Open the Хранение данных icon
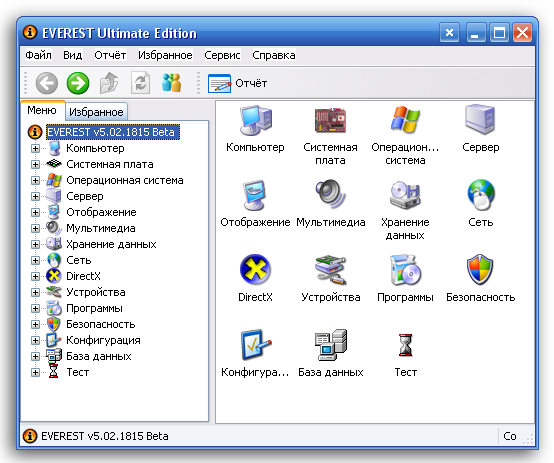The image size is (554, 463). click(405, 194)
